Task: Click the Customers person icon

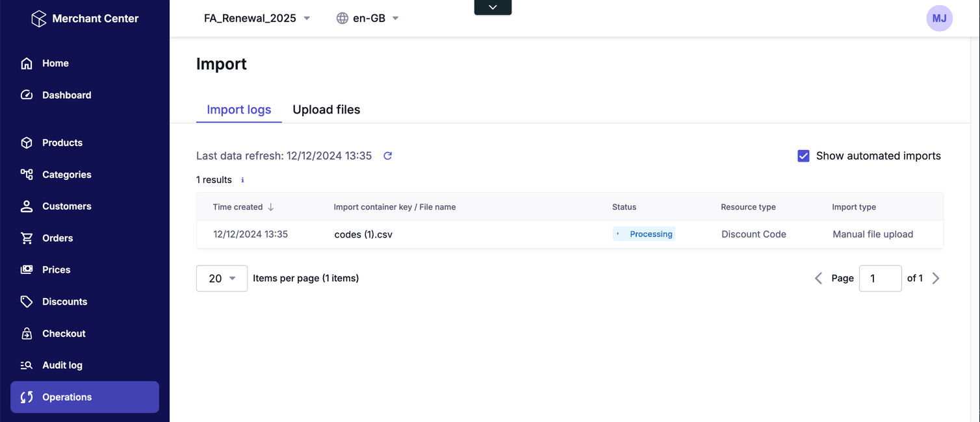Action: pyautogui.click(x=27, y=206)
